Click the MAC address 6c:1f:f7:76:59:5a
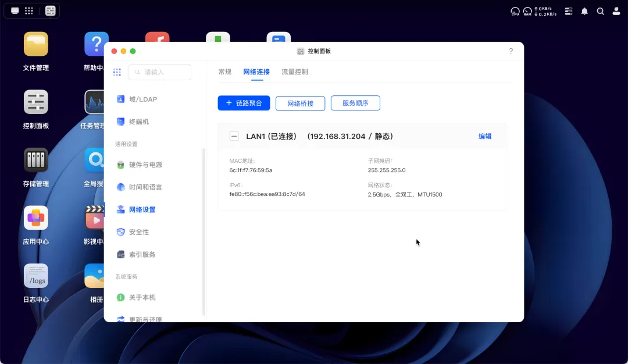 [251, 170]
